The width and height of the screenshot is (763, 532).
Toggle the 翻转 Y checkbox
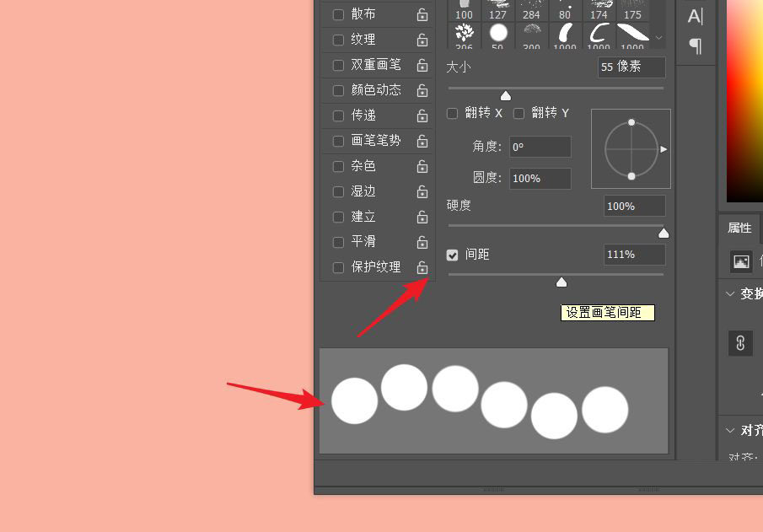(519, 114)
